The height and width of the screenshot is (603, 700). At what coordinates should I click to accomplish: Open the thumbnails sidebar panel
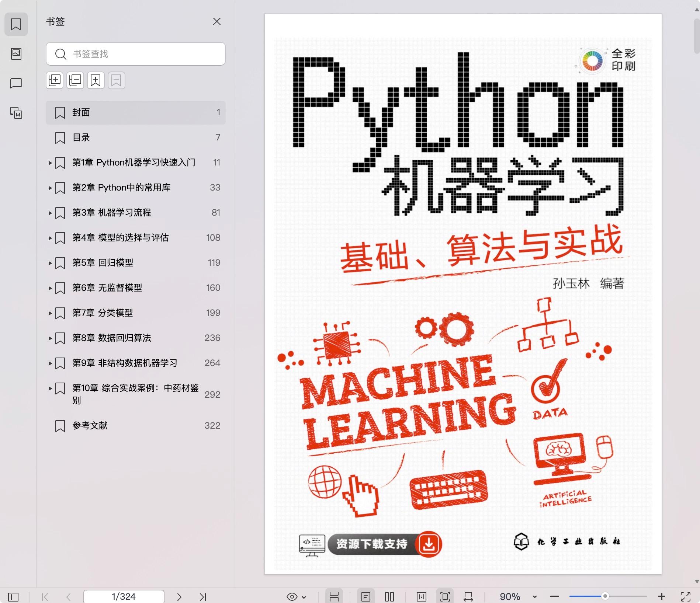coord(16,54)
